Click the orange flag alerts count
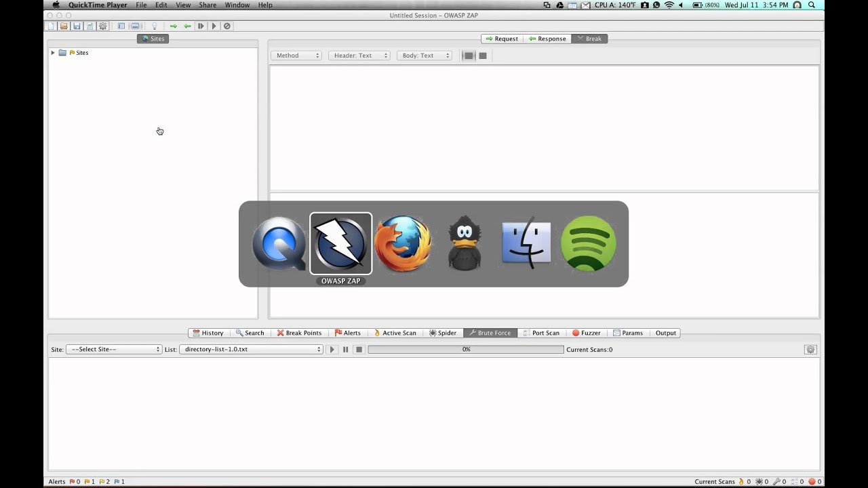868x488 pixels. click(x=90, y=482)
